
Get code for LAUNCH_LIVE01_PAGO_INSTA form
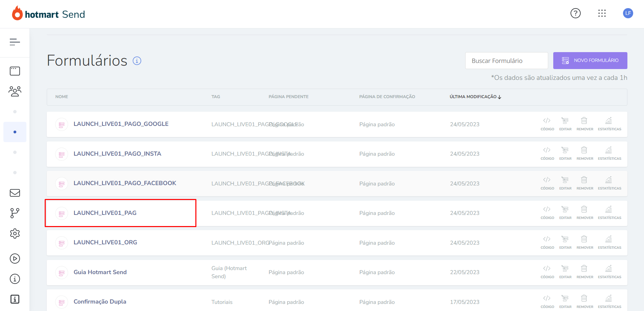[x=547, y=154]
